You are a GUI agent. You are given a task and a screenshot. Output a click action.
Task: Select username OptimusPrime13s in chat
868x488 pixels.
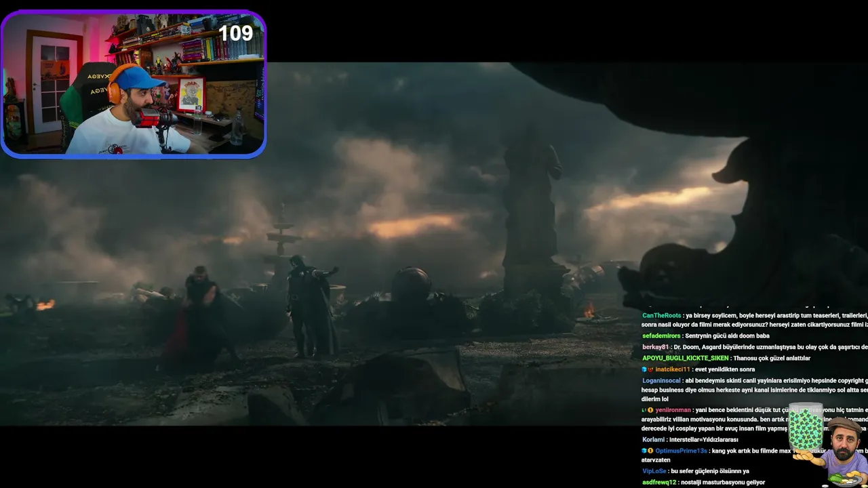pyautogui.click(x=682, y=451)
